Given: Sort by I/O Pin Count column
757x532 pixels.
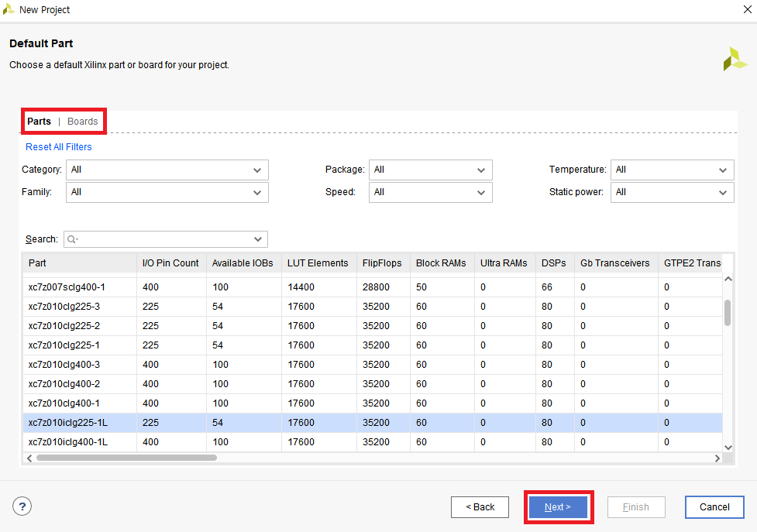Looking at the screenshot, I should click(171, 263).
